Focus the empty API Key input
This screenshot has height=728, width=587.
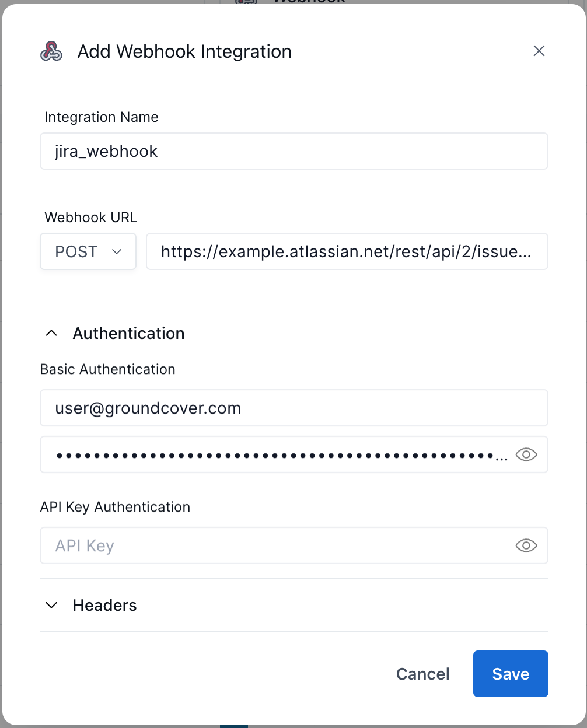274,545
